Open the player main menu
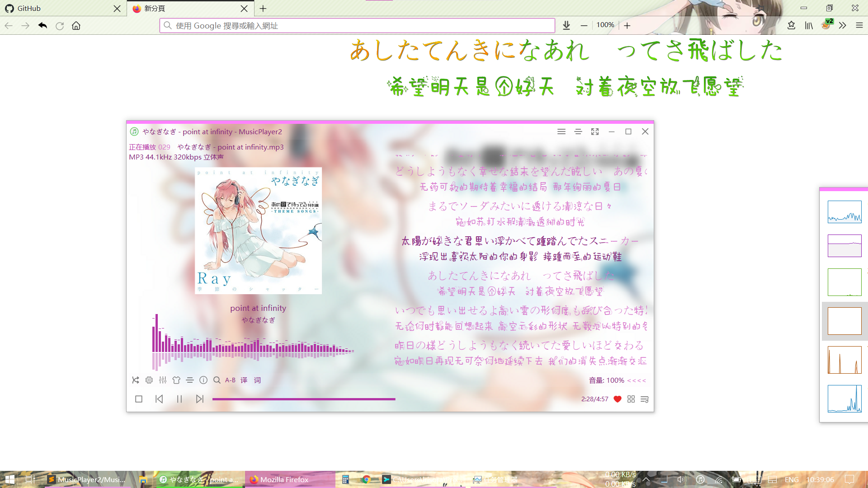 click(x=561, y=131)
